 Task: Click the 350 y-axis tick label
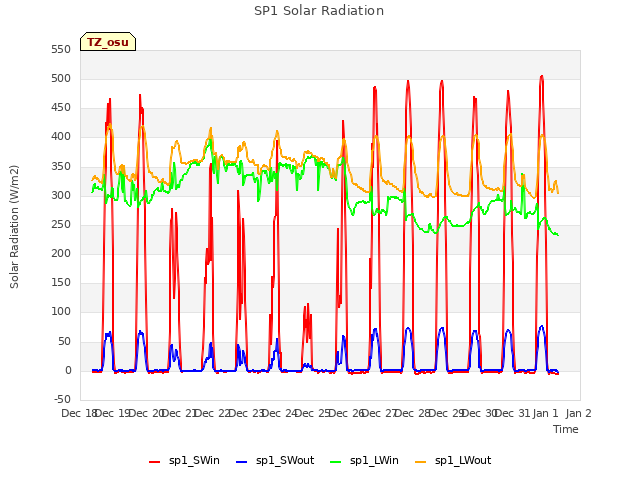point(61,166)
